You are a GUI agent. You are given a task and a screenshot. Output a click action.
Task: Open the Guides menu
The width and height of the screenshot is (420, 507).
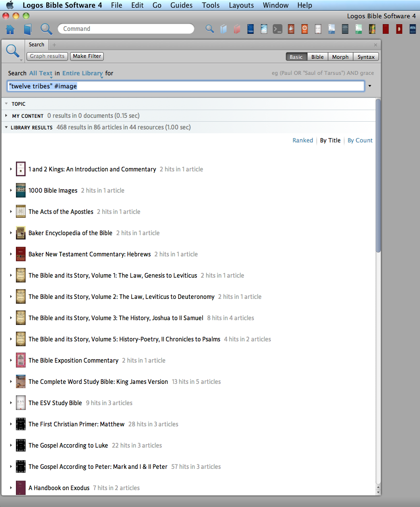pyautogui.click(x=182, y=5)
